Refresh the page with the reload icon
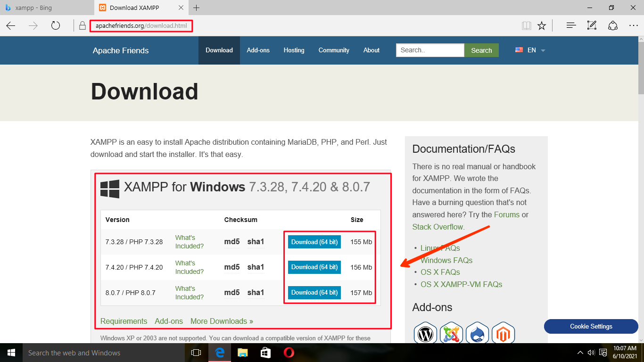The image size is (644, 362). pos(56,25)
